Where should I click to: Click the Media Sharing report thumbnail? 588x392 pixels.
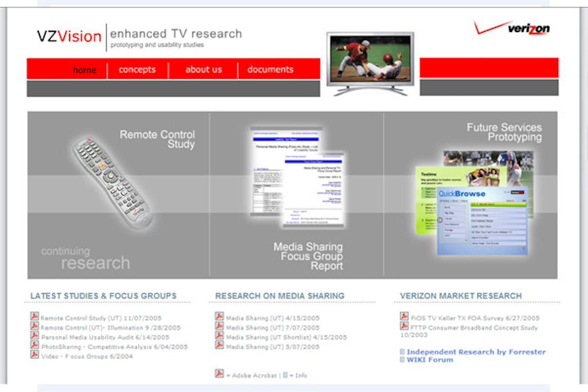(x=298, y=178)
